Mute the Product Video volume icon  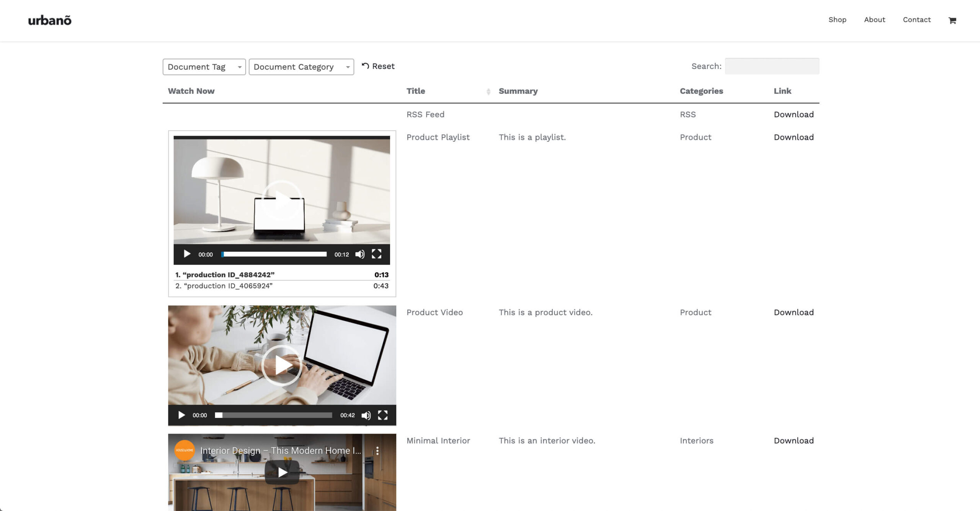(366, 415)
